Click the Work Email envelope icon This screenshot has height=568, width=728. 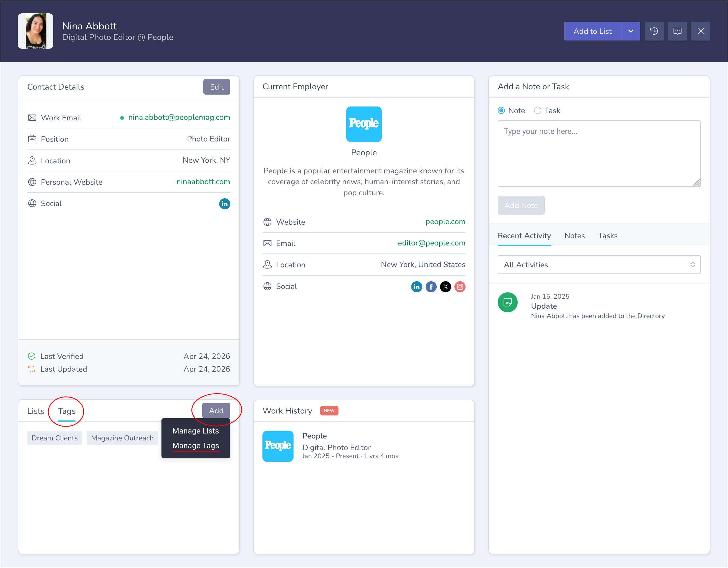coord(32,118)
